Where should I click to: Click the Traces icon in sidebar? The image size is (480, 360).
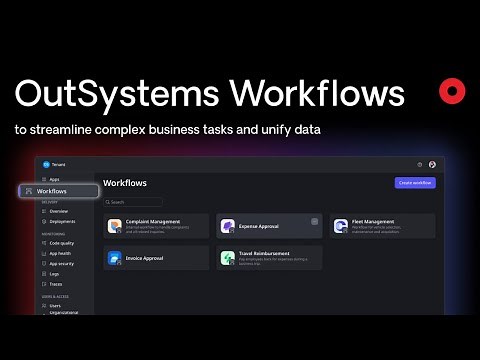[44, 284]
